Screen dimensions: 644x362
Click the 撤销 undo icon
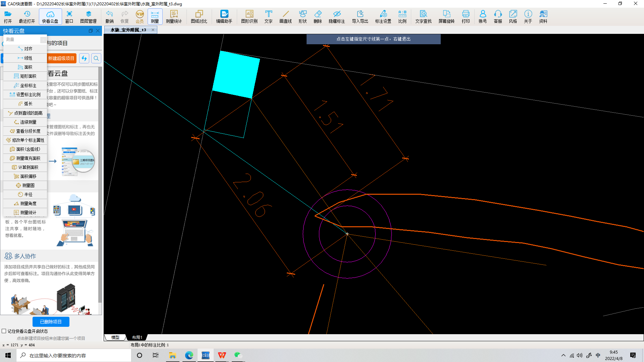pos(109,16)
